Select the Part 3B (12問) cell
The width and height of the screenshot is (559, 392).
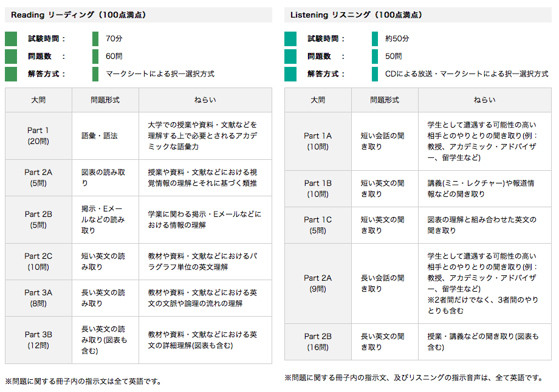pos(38,340)
